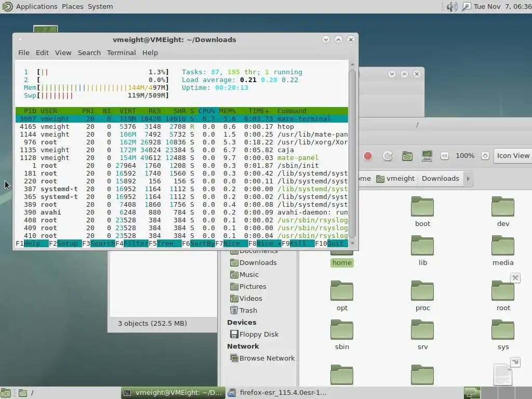
Task: Click the PID column header in htop
Action: click(x=30, y=111)
